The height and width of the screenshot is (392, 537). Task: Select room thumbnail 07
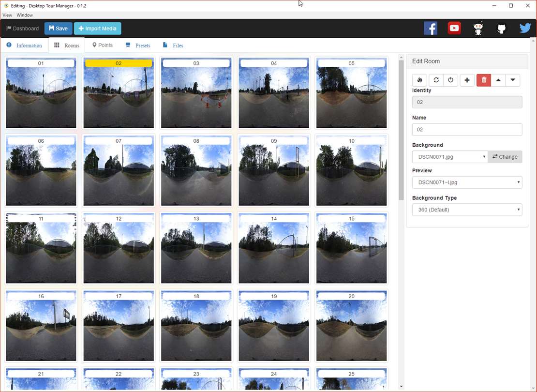(x=119, y=170)
